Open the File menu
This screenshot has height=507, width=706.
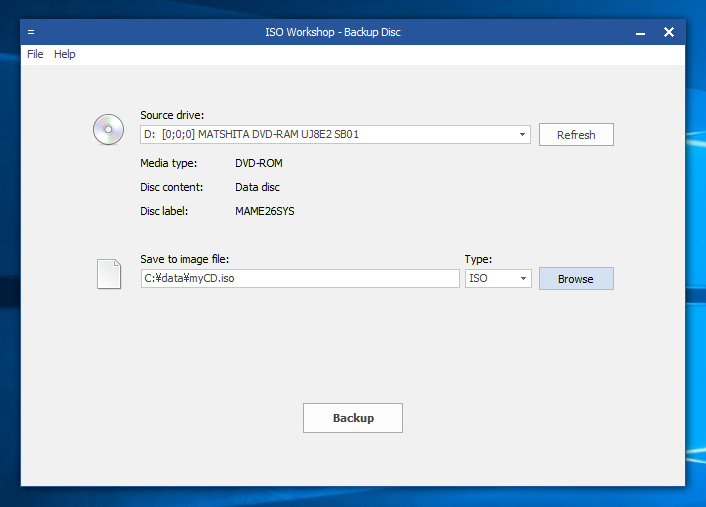pyautogui.click(x=35, y=54)
